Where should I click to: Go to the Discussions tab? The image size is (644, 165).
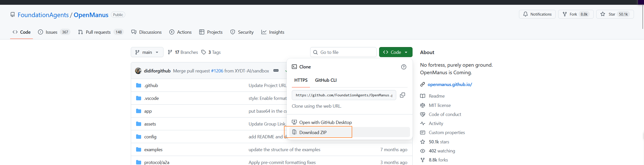(146, 32)
